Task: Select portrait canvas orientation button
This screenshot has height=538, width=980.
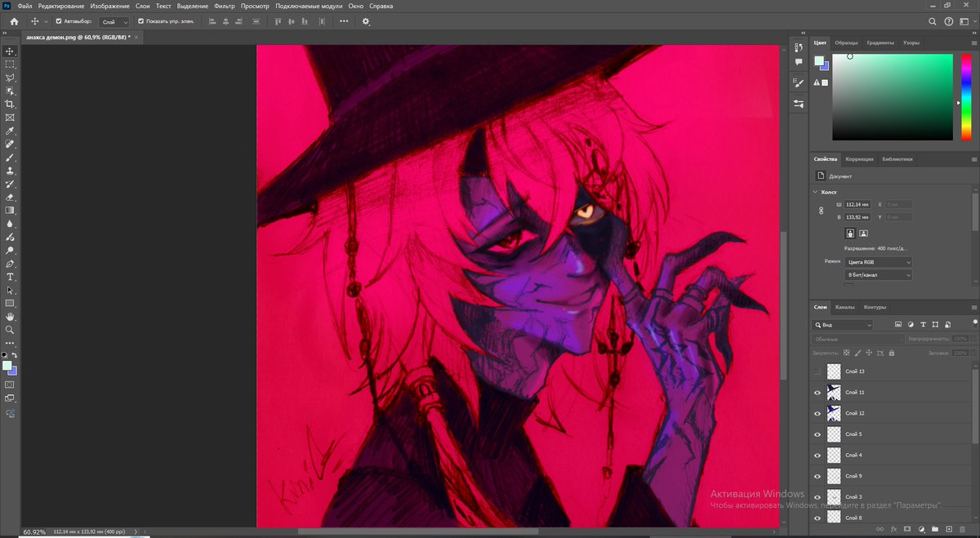Action: click(850, 233)
